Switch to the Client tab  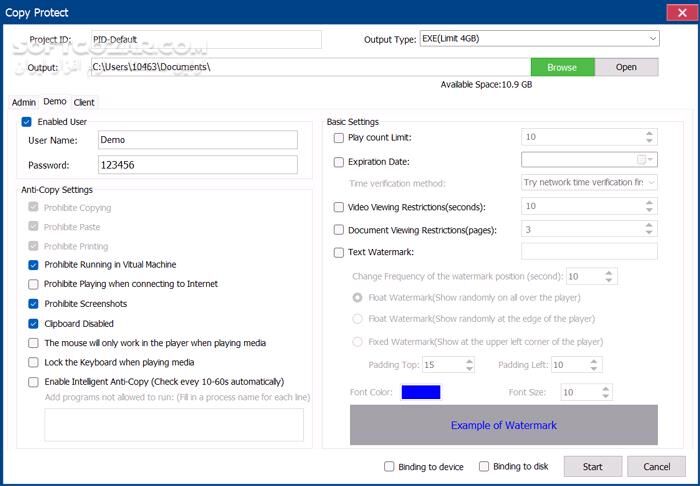click(x=84, y=102)
